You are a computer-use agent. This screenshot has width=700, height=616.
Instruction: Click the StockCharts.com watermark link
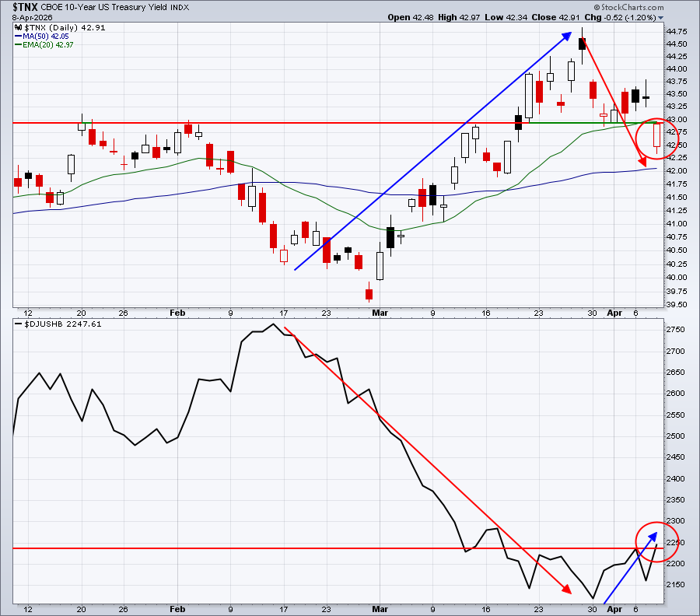tap(632, 8)
